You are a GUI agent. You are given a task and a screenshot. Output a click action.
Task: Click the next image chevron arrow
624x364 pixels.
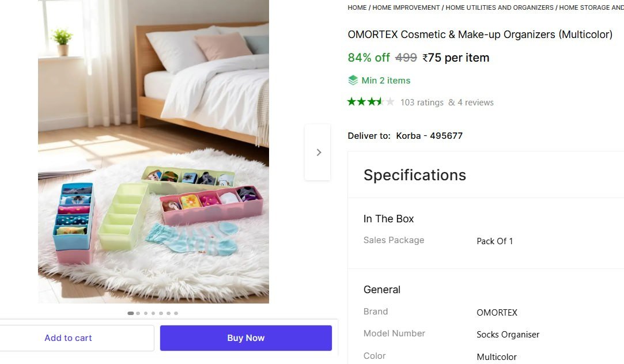click(x=318, y=153)
